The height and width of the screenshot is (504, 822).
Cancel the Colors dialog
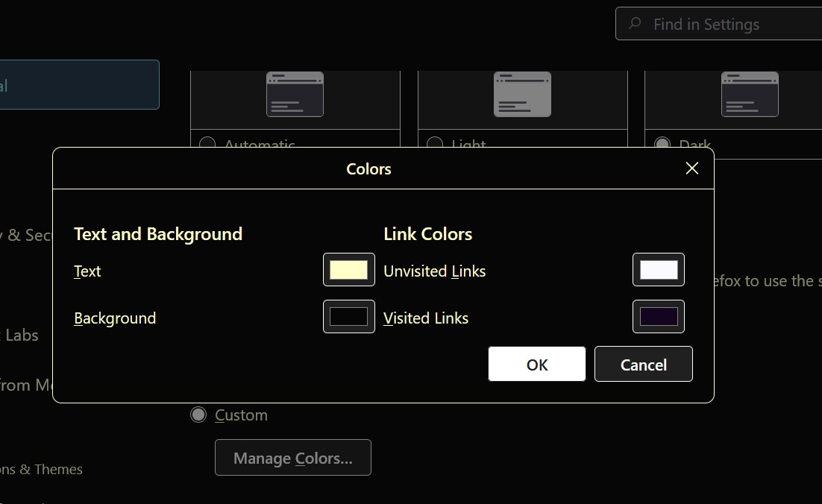643,364
